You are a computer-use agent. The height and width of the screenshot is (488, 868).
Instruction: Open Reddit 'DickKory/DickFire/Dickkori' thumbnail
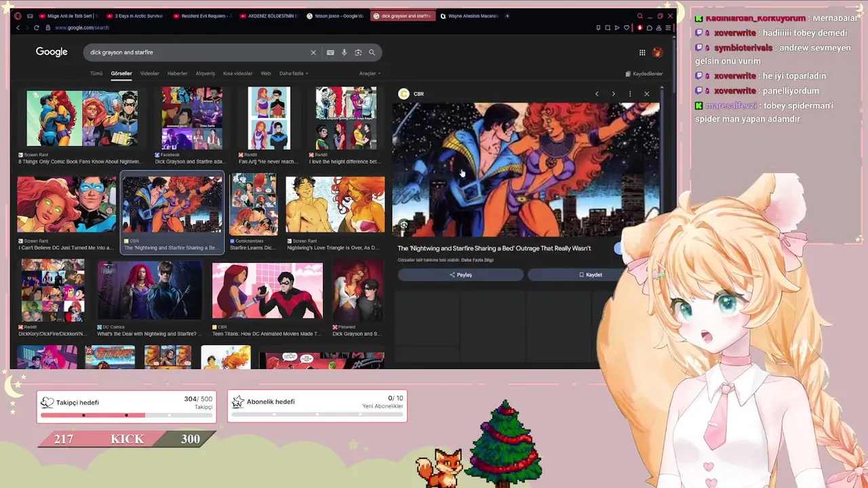point(53,290)
